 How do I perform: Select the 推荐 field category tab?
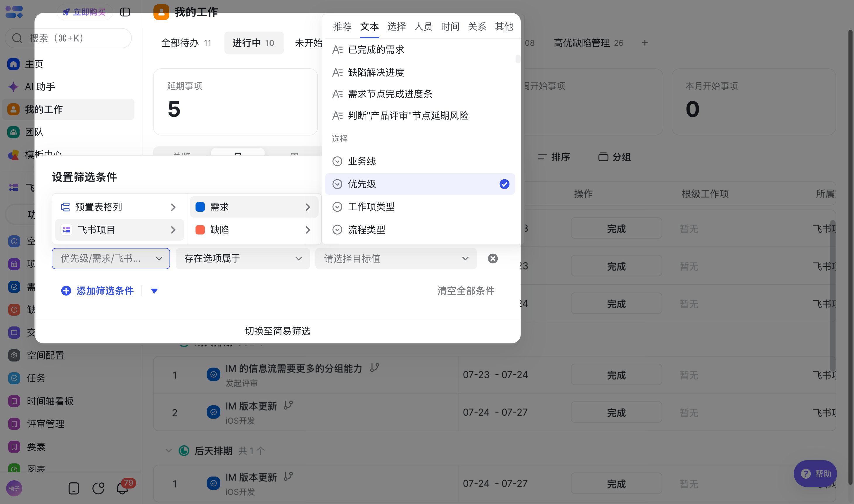tap(342, 27)
